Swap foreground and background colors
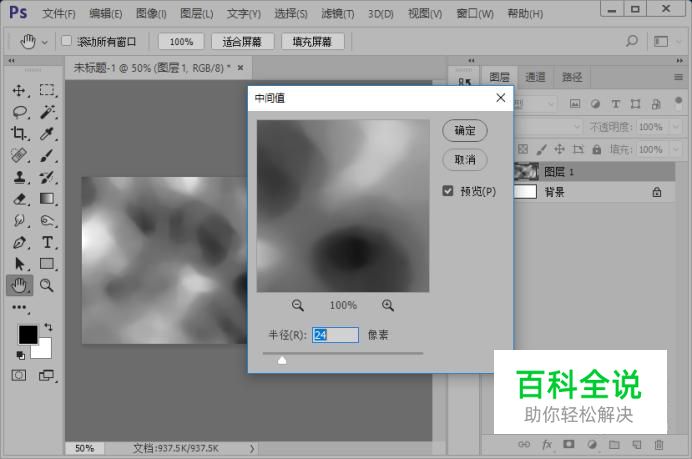 [x=49, y=327]
